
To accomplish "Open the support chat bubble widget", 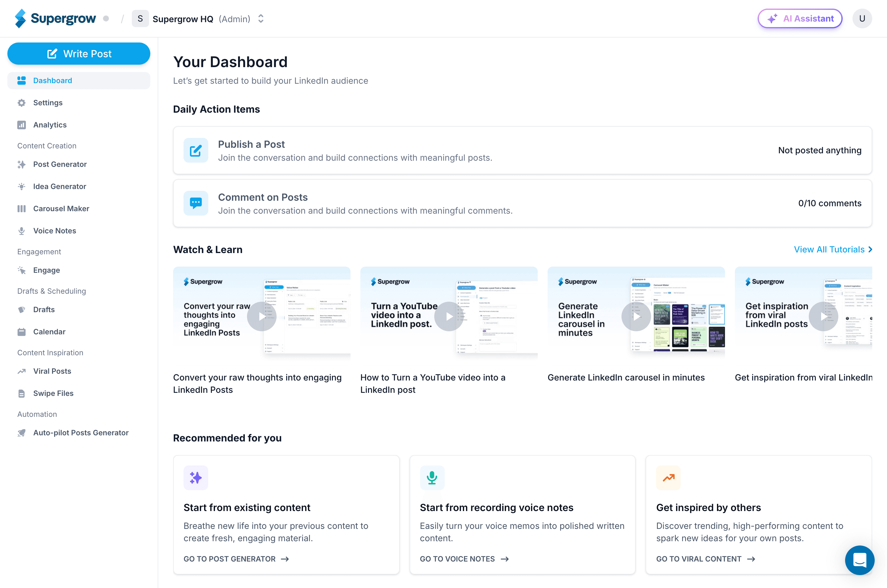I will click(x=859, y=560).
